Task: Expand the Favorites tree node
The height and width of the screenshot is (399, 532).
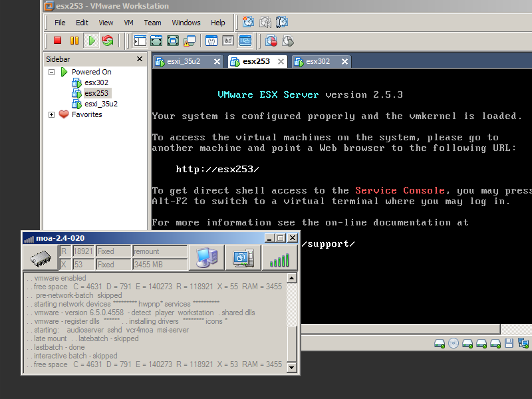Action: click(52, 114)
